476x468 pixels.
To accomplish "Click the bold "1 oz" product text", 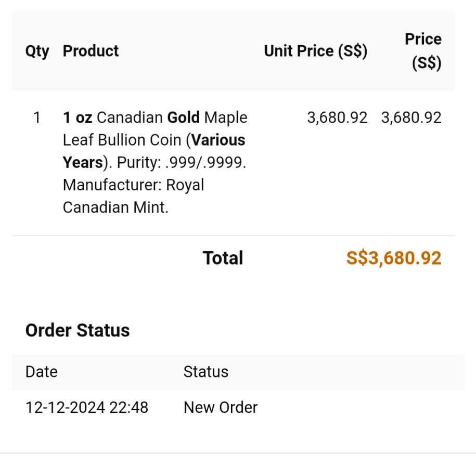I will click(x=77, y=118).
